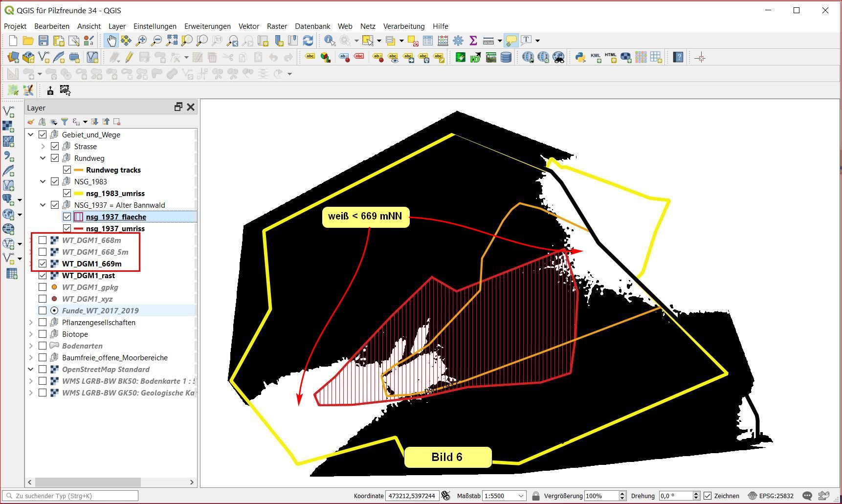
Task: Open the Python console
Action: tap(580, 58)
